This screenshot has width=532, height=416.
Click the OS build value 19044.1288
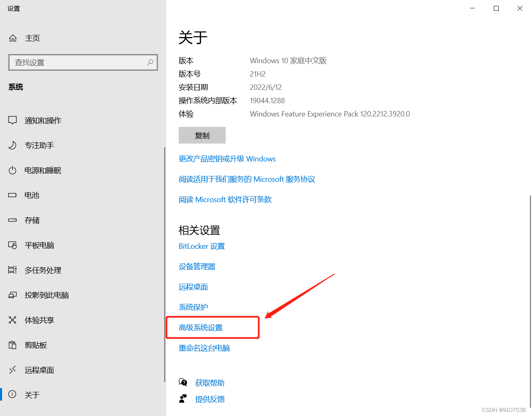(x=267, y=101)
